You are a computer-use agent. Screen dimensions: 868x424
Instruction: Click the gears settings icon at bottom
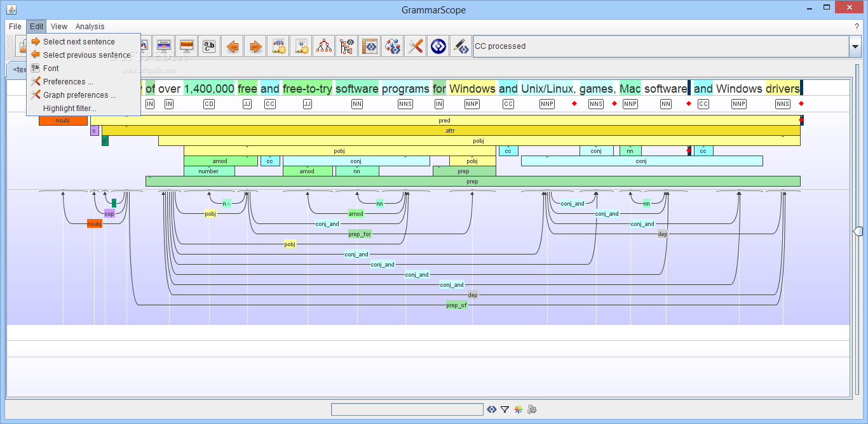pos(532,409)
